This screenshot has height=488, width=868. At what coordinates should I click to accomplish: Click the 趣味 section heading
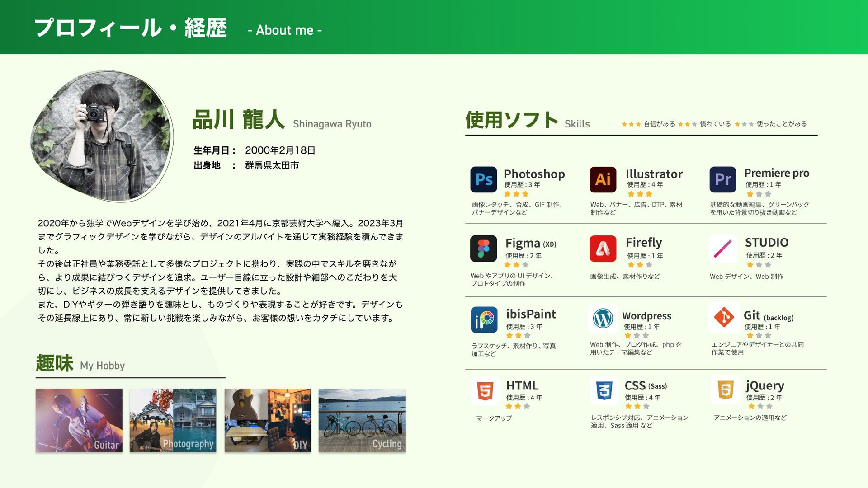(x=55, y=363)
